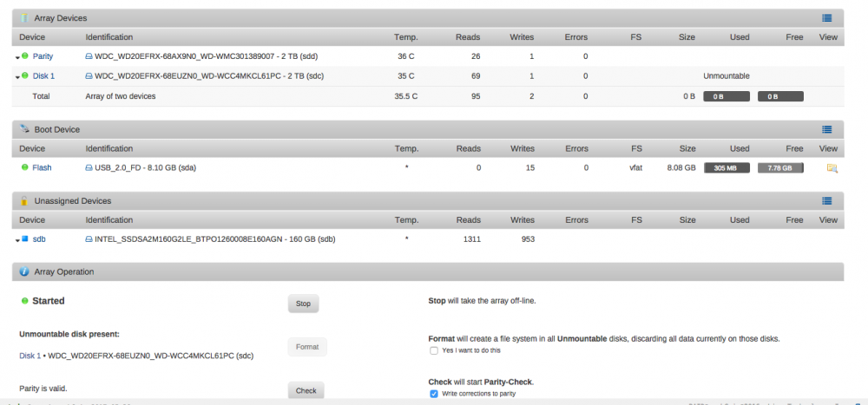868x405 pixels.
Task: Click the Flash Size value 8.08 GB
Action: point(681,167)
